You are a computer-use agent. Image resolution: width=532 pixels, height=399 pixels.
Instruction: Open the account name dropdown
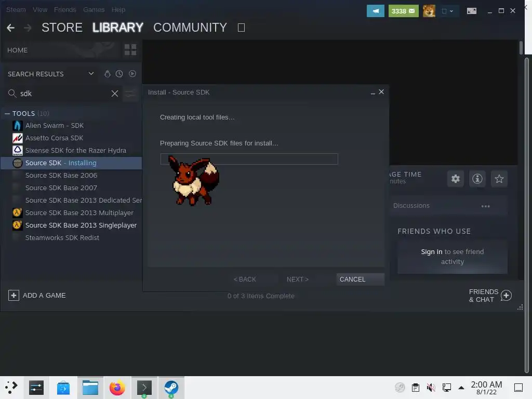coord(447,11)
